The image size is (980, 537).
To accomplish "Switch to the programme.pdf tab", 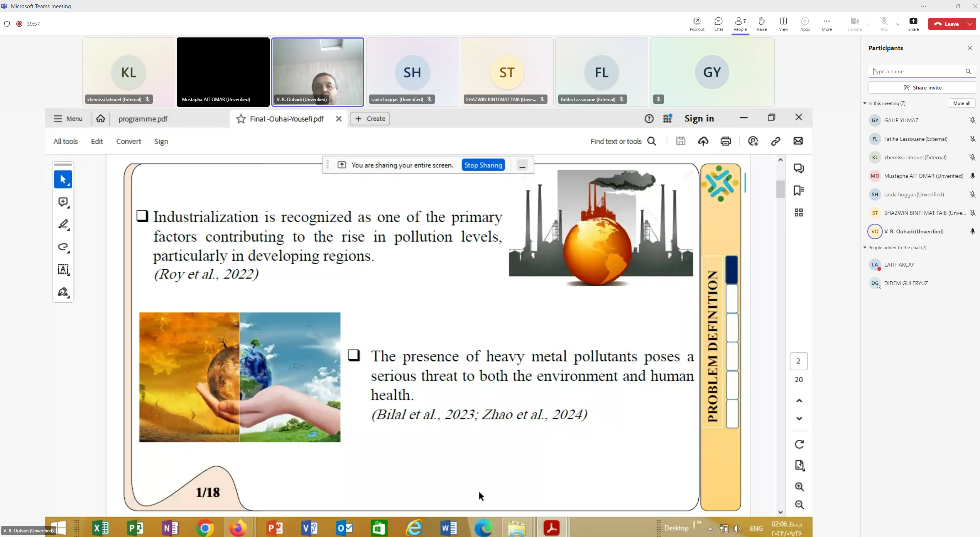I will [143, 119].
